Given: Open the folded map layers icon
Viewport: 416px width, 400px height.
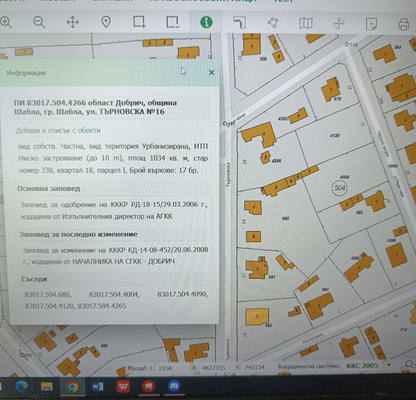Looking at the screenshot, I should click(305, 23).
